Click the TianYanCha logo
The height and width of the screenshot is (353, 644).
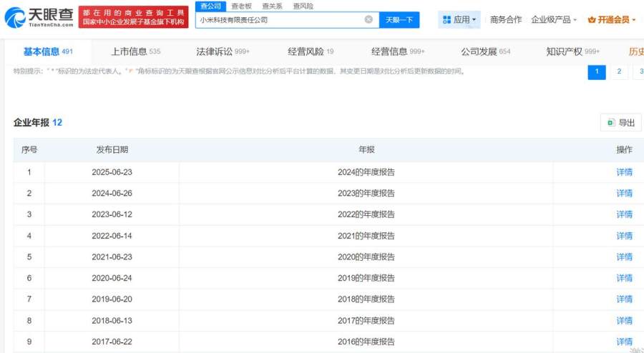click(39, 17)
